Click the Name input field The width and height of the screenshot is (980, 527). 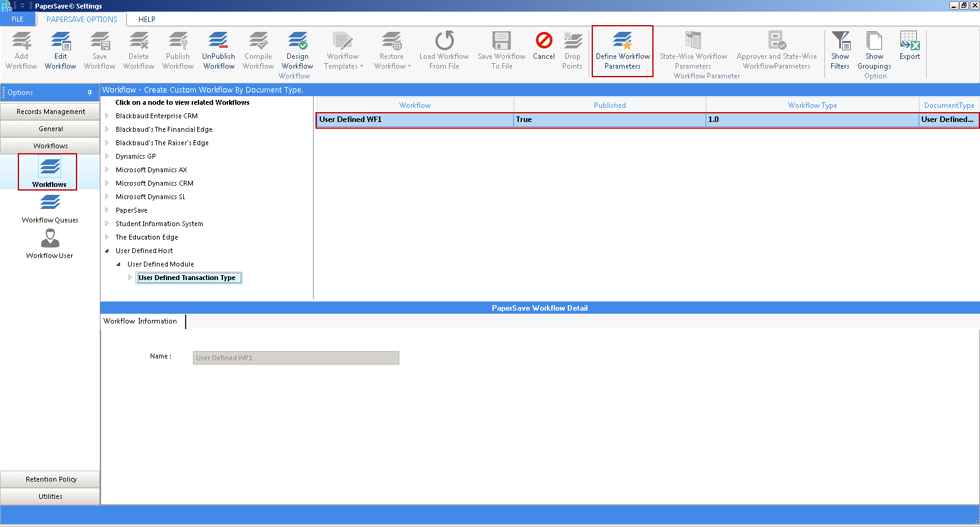296,358
